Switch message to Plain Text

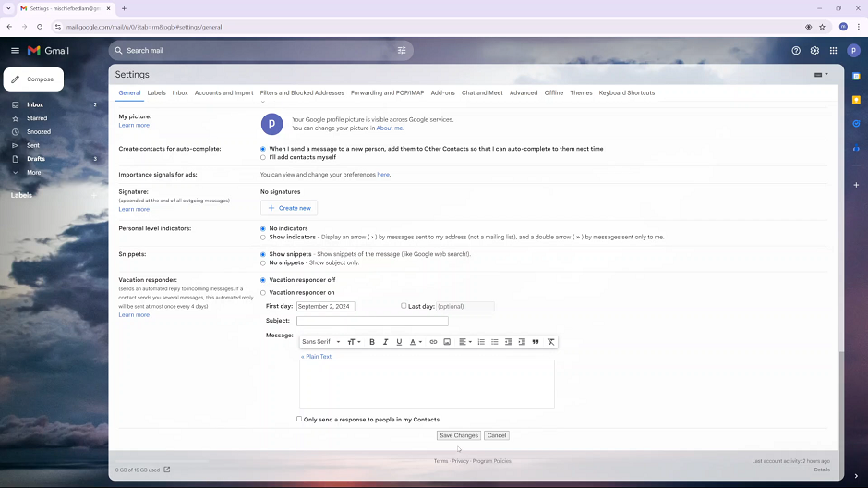316,356
